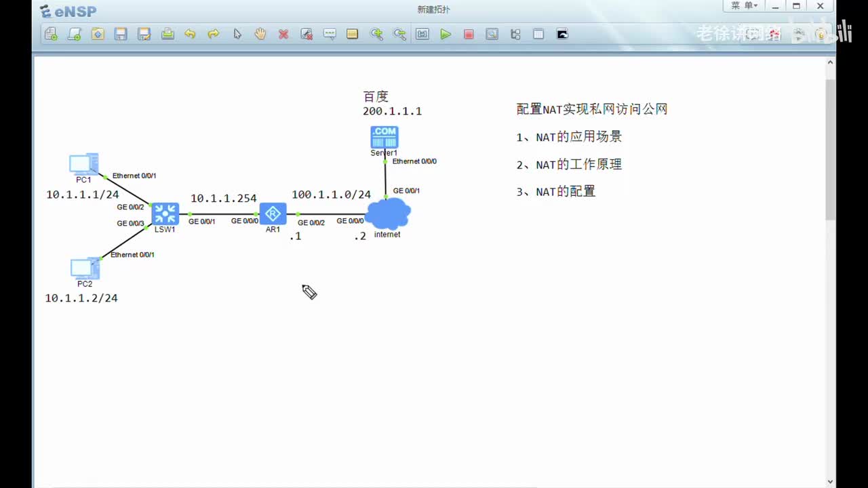
Task: Select the rectangle palette tool
Action: [352, 34]
